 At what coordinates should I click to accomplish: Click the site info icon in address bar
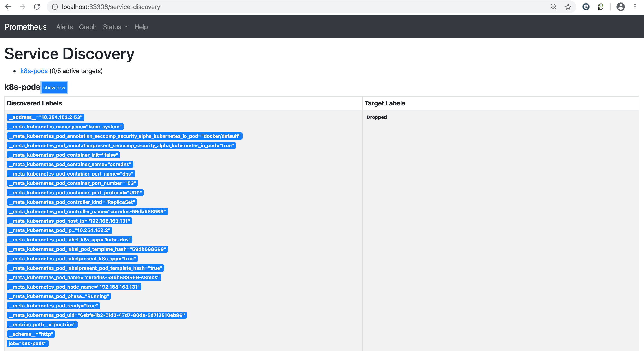coord(55,7)
